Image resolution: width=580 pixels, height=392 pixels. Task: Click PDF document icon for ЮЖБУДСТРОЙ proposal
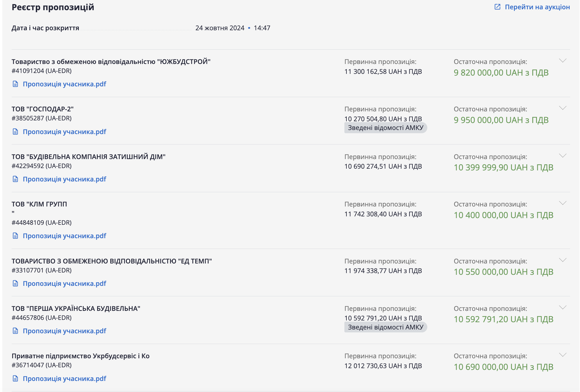pos(15,84)
